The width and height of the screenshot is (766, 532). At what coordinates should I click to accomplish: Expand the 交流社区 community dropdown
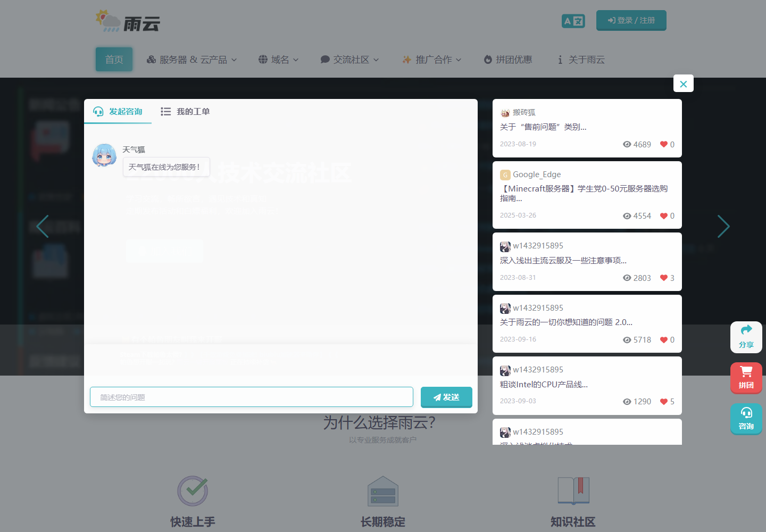tap(350, 60)
